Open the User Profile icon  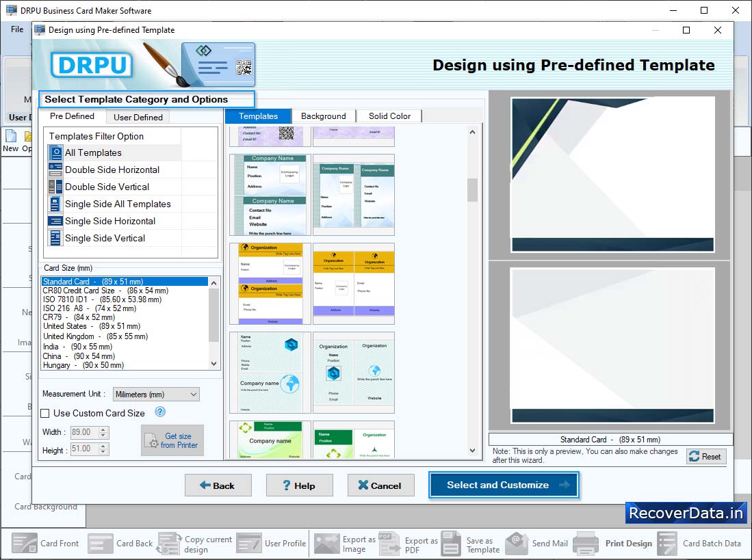[x=249, y=543]
